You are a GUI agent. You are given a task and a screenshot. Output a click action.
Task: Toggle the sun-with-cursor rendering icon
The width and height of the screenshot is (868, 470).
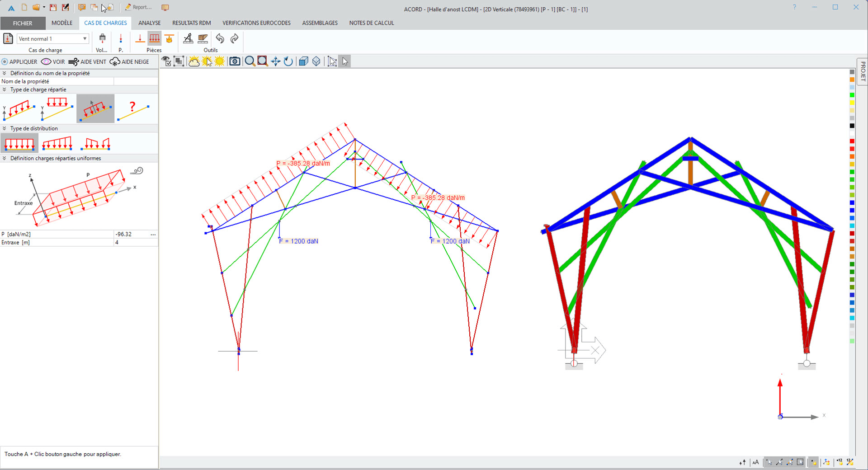pos(207,61)
